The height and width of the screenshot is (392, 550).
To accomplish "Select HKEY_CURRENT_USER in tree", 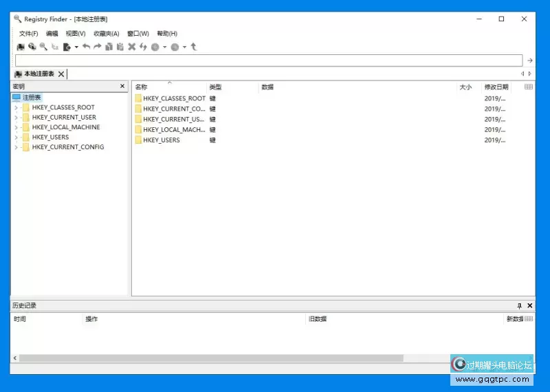I will tap(64, 117).
